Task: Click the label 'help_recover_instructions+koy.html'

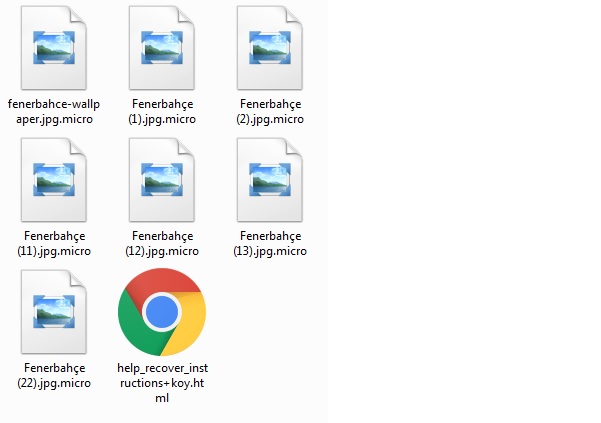Action: (162, 383)
